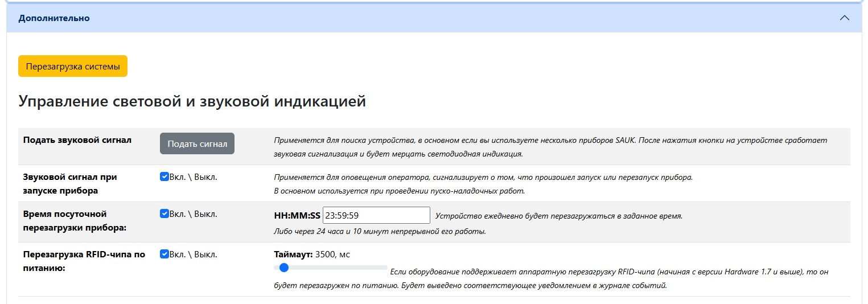This screenshot has height=304, width=868.
Task: Click the right end of timeout slider track
Action: click(x=385, y=268)
